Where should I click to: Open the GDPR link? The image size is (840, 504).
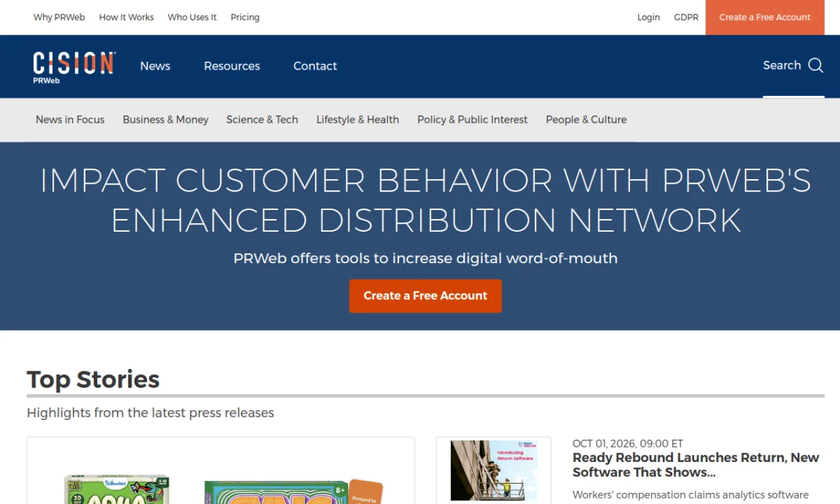click(x=686, y=17)
